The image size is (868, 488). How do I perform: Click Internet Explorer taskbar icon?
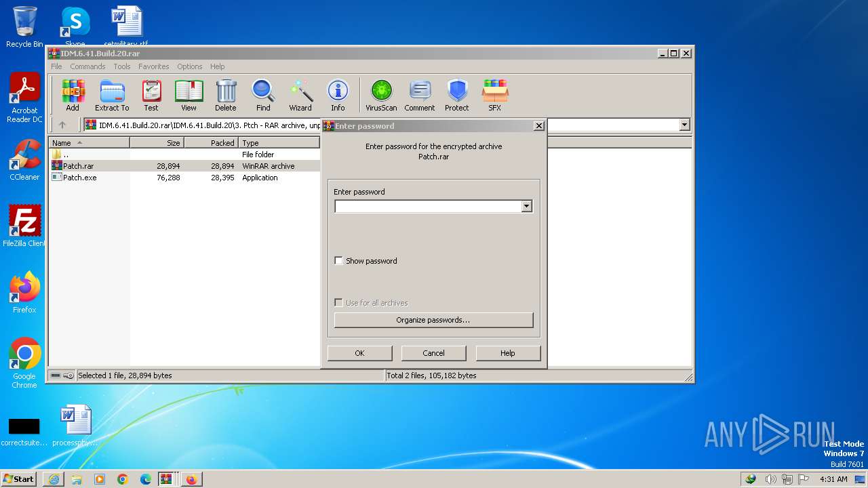[x=54, y=479]
